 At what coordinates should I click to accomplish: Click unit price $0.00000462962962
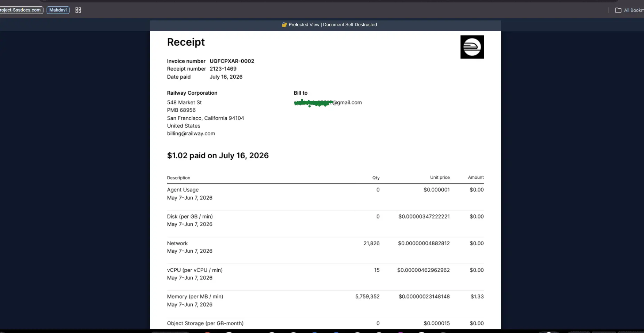(423, 270)
